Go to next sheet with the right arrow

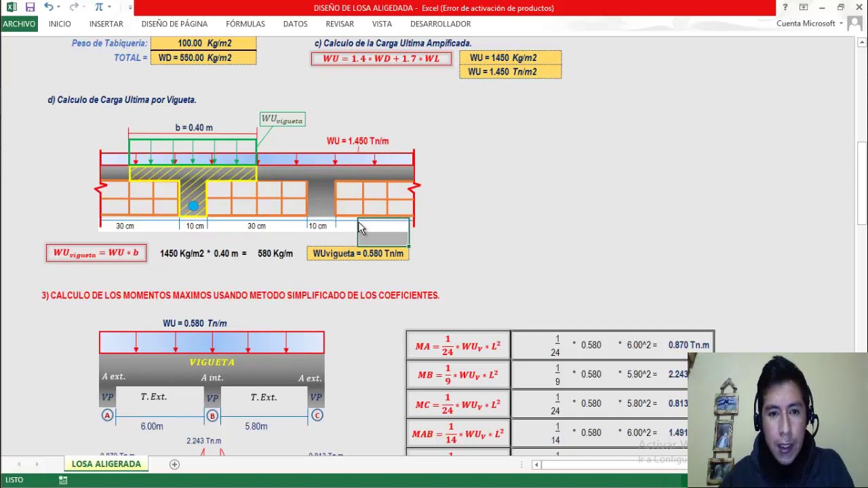point(37,464)
